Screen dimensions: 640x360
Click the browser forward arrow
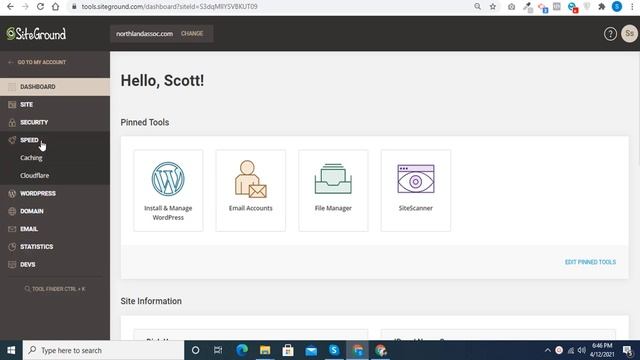coord(25,7)
